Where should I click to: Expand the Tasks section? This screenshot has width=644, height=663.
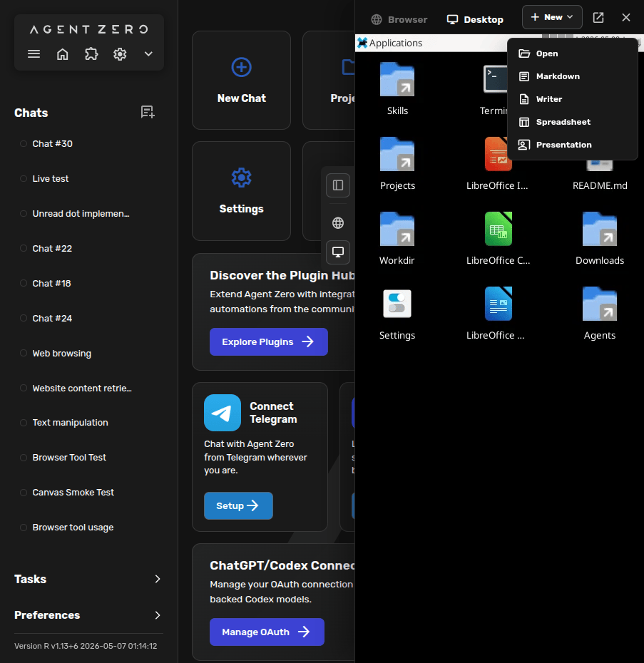[x=88, y=579]
